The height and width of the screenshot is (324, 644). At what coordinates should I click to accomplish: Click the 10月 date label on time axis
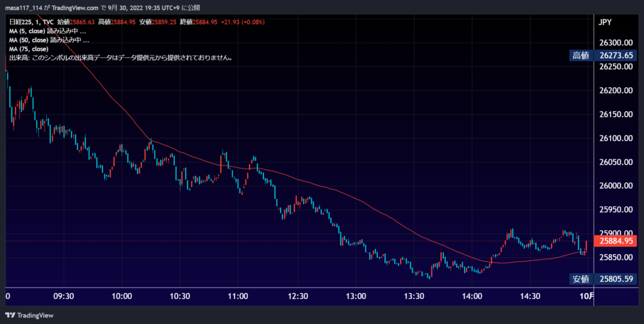pos(587,296)
